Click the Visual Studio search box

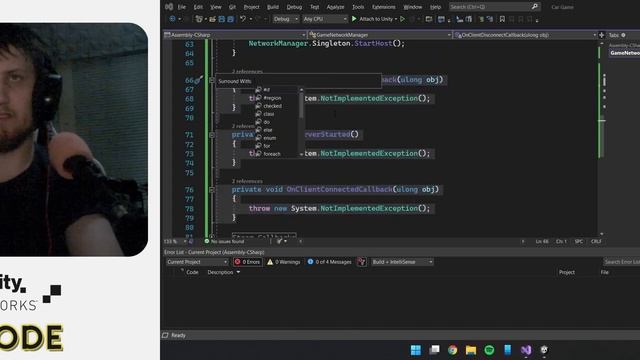click(494, 7)
